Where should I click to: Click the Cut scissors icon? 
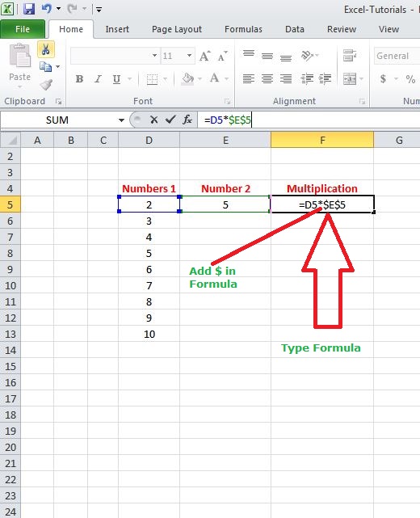pyautogui.click(x=46, y=50)
